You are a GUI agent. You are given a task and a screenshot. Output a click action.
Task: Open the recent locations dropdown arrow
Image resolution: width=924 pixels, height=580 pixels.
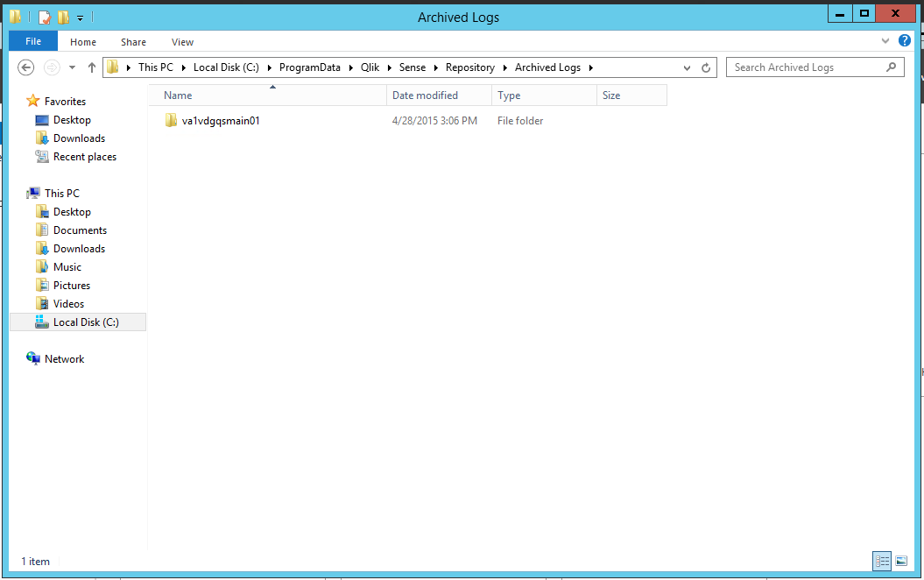tap(72, 67)
